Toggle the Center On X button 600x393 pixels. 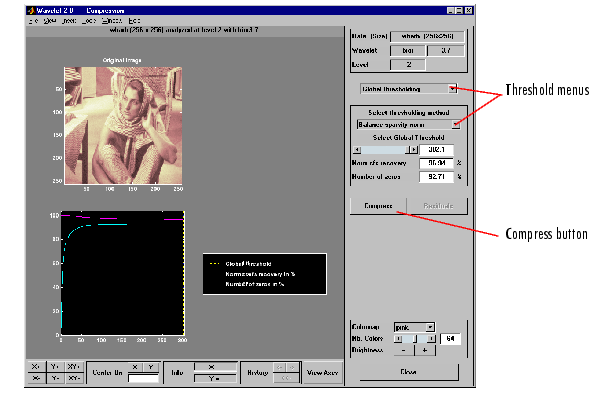click(x=135, y=367)
